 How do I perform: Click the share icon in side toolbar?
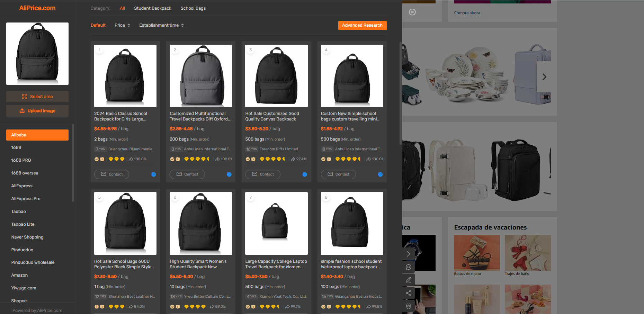[x=409, y=293]
